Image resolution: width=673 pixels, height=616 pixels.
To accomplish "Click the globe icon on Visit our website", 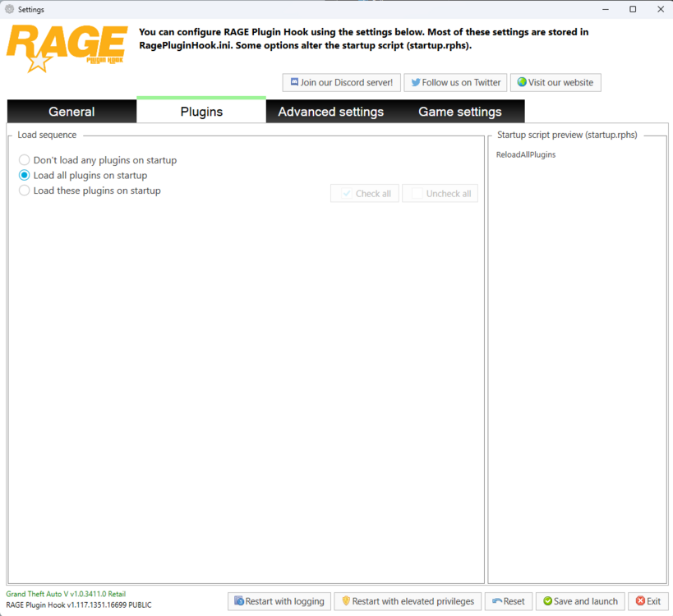I will pyautogui.click(x=521, y=82).
